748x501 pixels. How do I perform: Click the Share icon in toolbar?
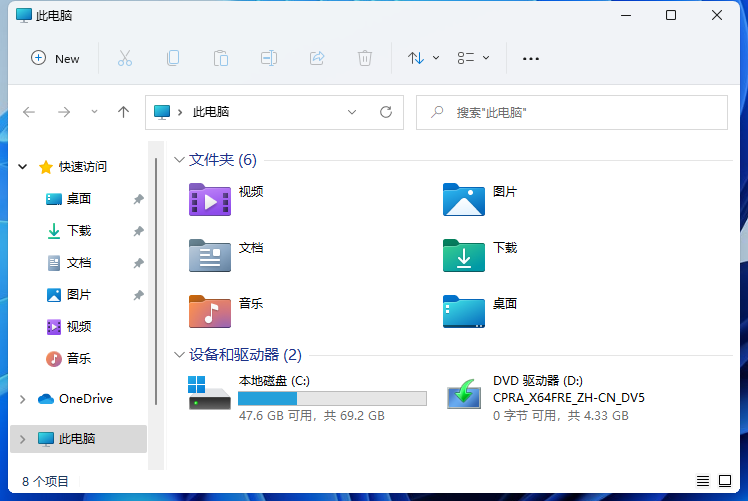(317, 58)
